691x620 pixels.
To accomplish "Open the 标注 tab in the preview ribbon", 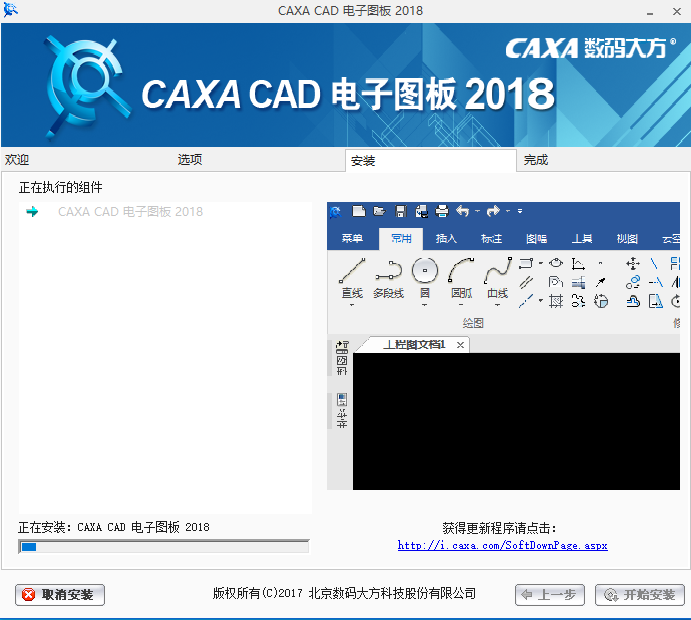I will pyautogui.click(x=491, y=239).
